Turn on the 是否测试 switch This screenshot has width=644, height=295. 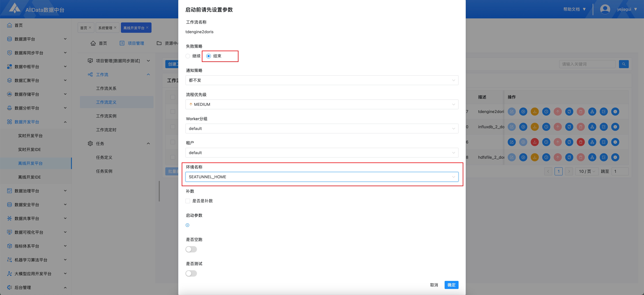tap(191, 273)
